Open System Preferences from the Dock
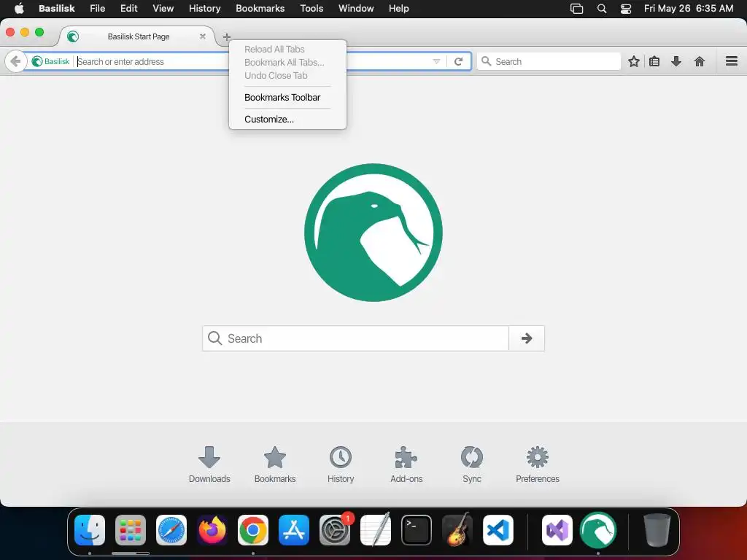Image resolution: width=747 pixels, height=560 pixels. 335,530
